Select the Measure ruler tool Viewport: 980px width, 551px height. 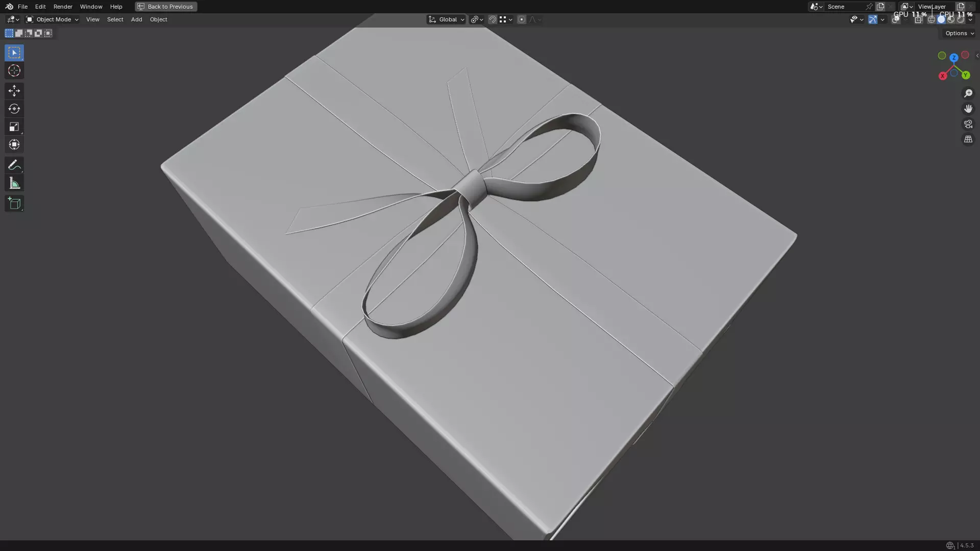14,183
